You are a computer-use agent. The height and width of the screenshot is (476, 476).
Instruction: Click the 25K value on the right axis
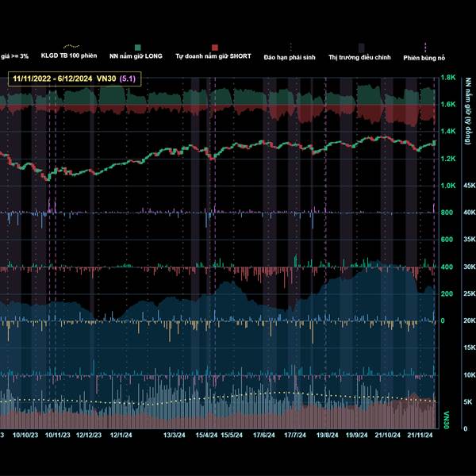point(470,294)
